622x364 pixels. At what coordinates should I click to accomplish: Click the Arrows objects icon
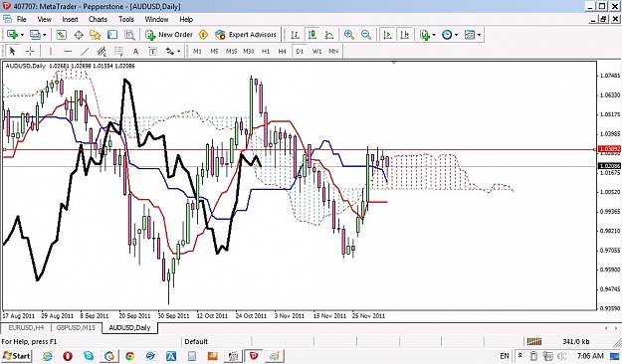pyautogui.click(x=170, y=51)
